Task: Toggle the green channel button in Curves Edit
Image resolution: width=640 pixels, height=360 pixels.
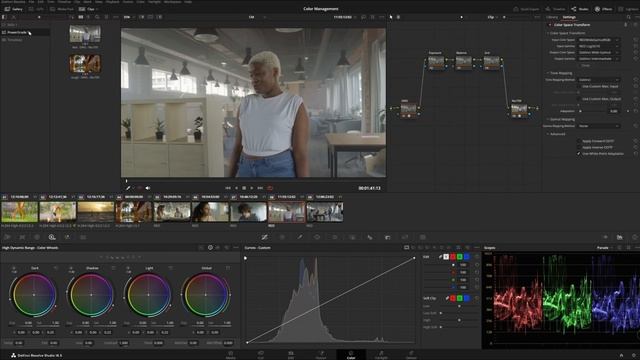Action: [x=460, y=257]
